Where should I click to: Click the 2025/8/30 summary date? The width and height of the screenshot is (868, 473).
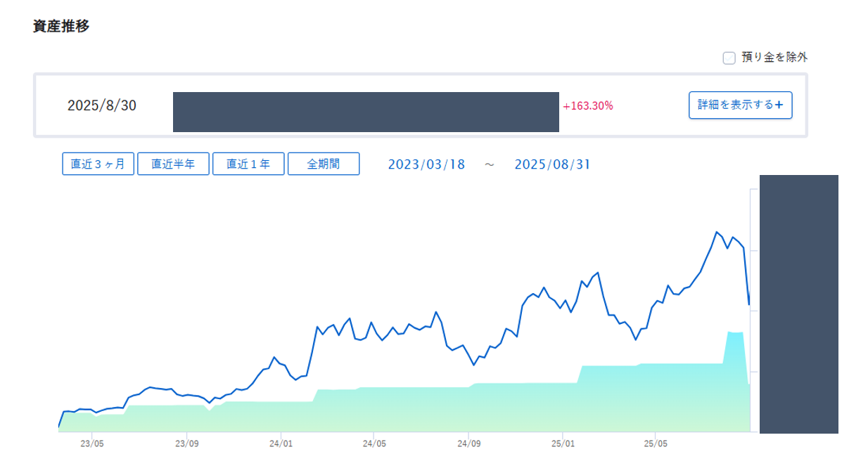tap(102, 105)
